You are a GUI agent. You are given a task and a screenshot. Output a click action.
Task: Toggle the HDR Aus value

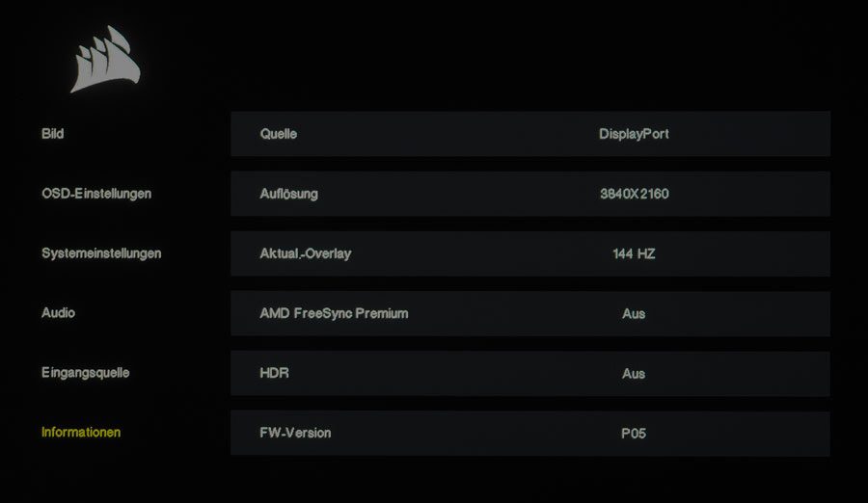point(634,374)
